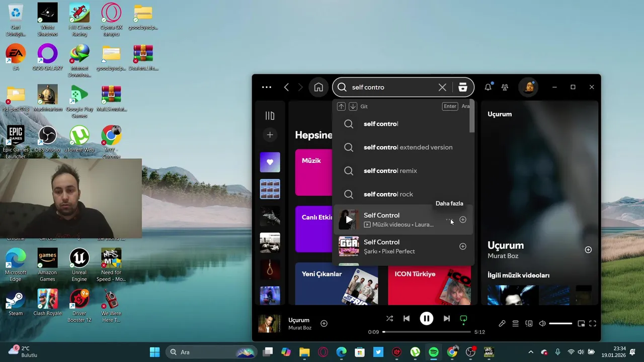Show lyrics with the microphone icon
Image resolution: width=644 pixels, height=362 pixels.
[x=502, y=323]
